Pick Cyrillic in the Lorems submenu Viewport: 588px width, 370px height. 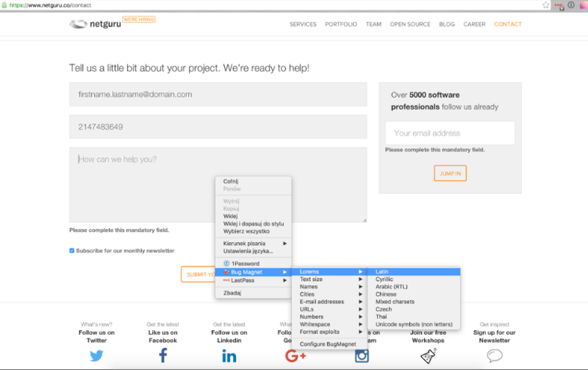[384, 279]
